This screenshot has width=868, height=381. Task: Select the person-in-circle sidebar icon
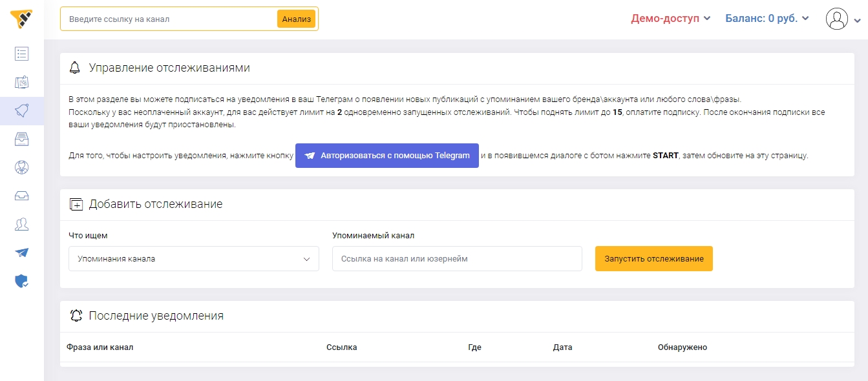(x=21, y=167)
